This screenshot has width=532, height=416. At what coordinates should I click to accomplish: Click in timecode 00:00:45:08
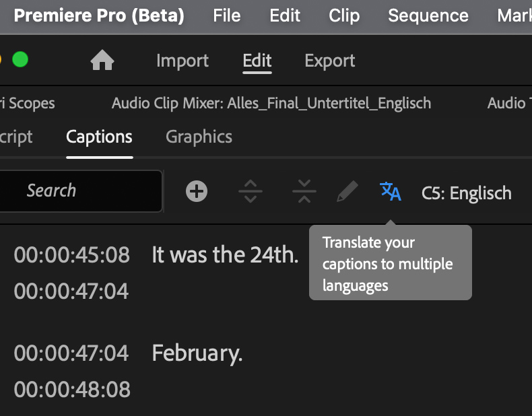[x=71, y=255]
